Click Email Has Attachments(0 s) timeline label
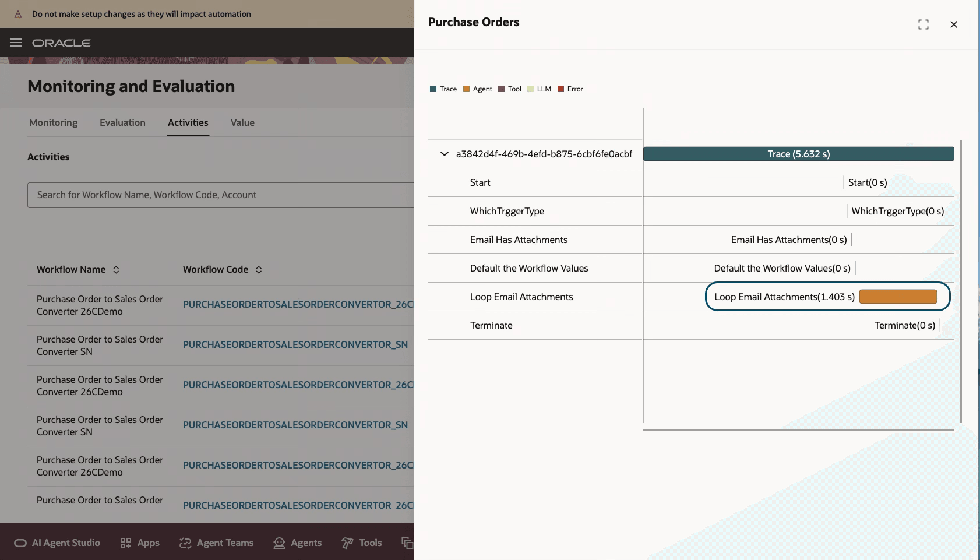This screenshot has width=980, height=560. point(789,240)
